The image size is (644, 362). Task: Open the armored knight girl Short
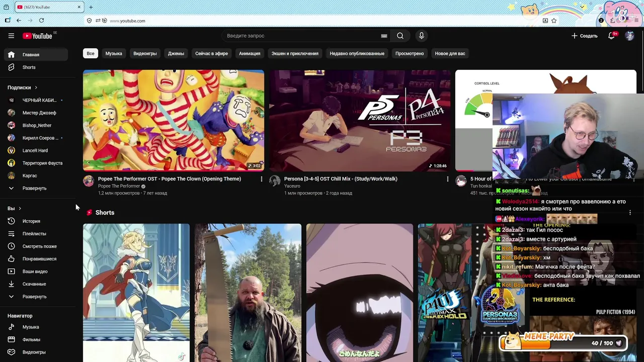click(136, 293)
